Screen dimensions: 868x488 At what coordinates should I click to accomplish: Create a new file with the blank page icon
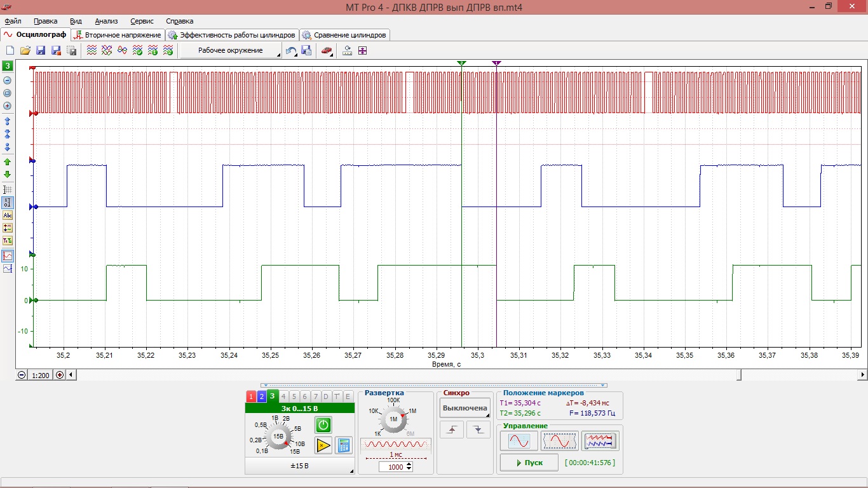point(10,51)
